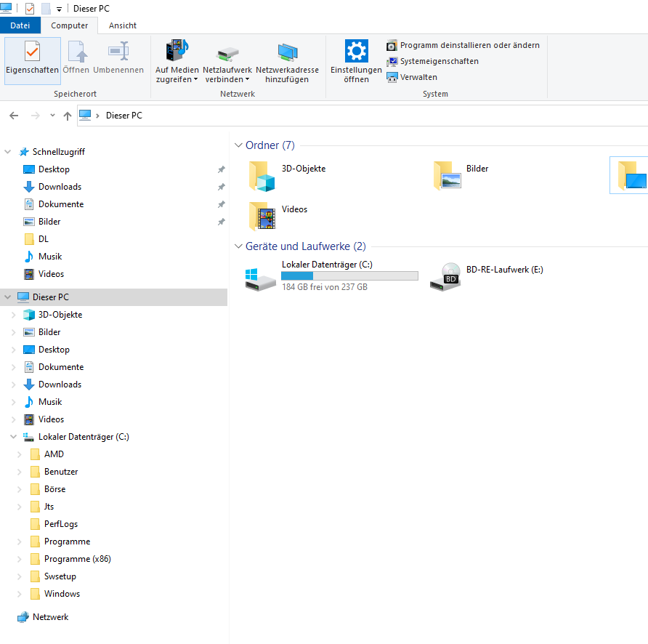The width and height of the screenshot is (648, 644).
Task: Click the Auf Medien zugreifen icon
Action: [x=177, y=60]
